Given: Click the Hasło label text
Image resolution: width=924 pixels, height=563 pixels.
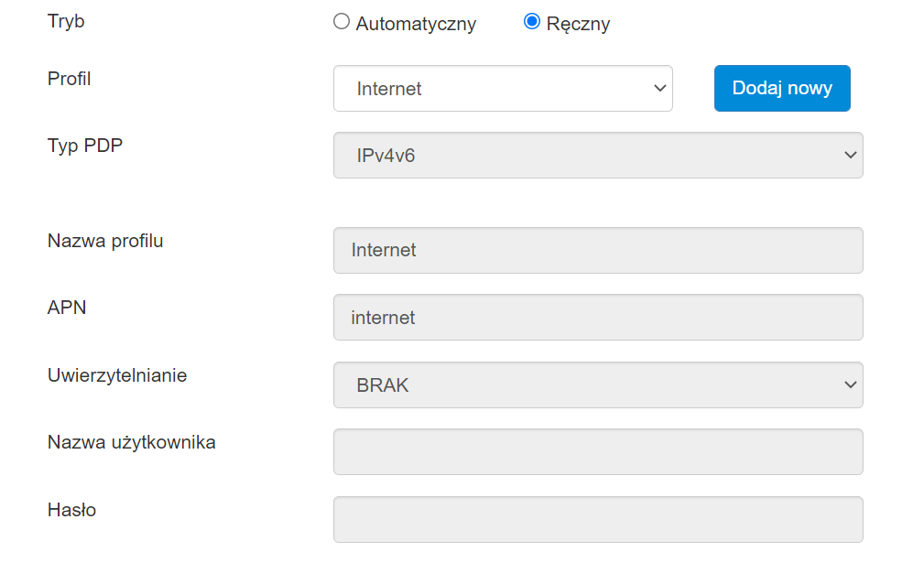Looking at the screenshot, I should pyautogui.click(x=71, y=510).
